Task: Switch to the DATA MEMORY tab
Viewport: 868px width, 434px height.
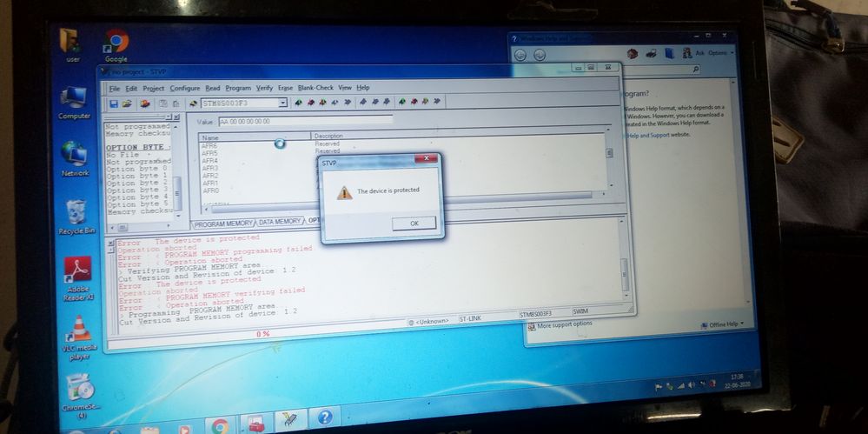Action: click(x=280, y=222)
